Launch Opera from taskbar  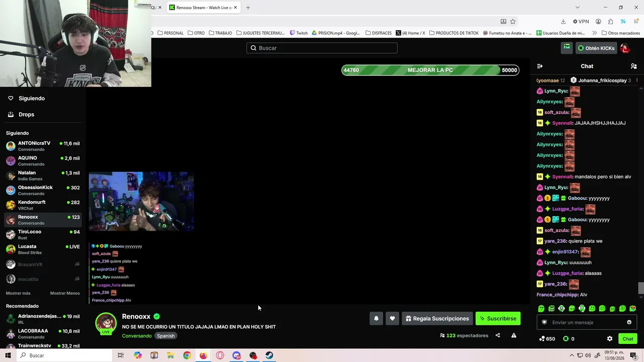(x=220, y=355)
